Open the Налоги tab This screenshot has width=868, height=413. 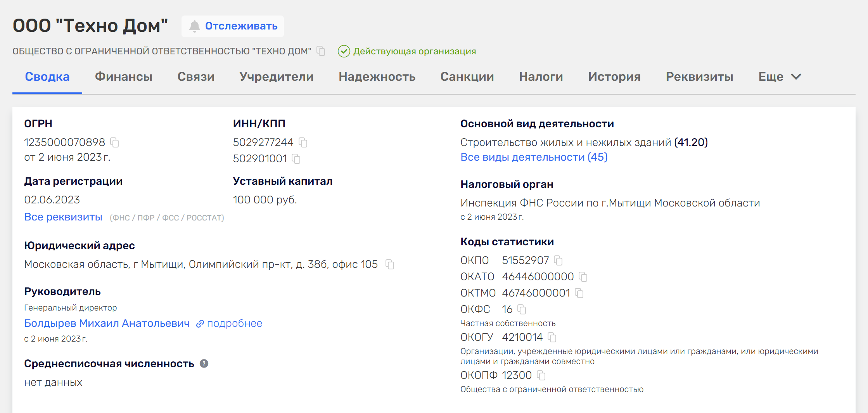pyautogui.click(x=541, y=77)
